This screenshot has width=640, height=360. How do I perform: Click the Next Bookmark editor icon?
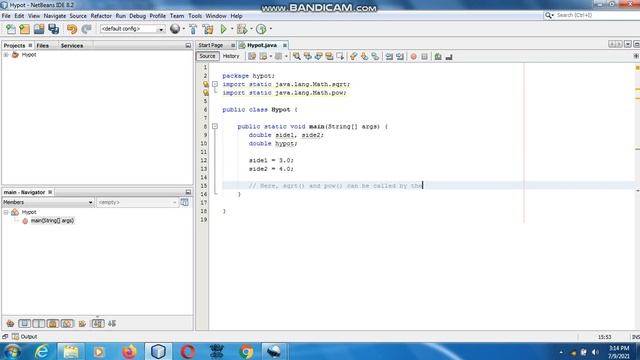pos(364,56)
